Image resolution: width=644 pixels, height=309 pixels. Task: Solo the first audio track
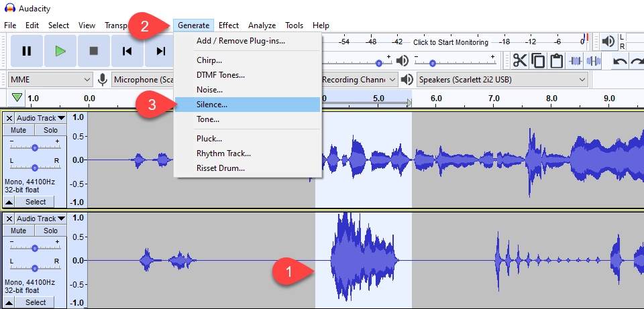click(x=50, y=130)
